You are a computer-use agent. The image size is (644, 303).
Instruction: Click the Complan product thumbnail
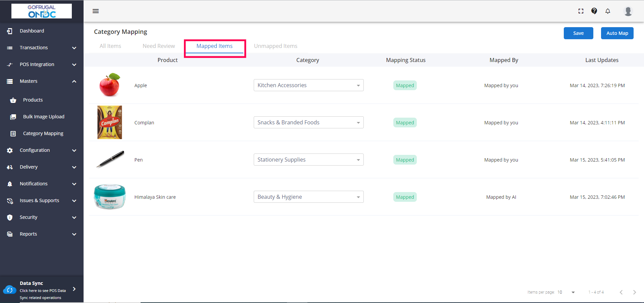click(110, 122)
